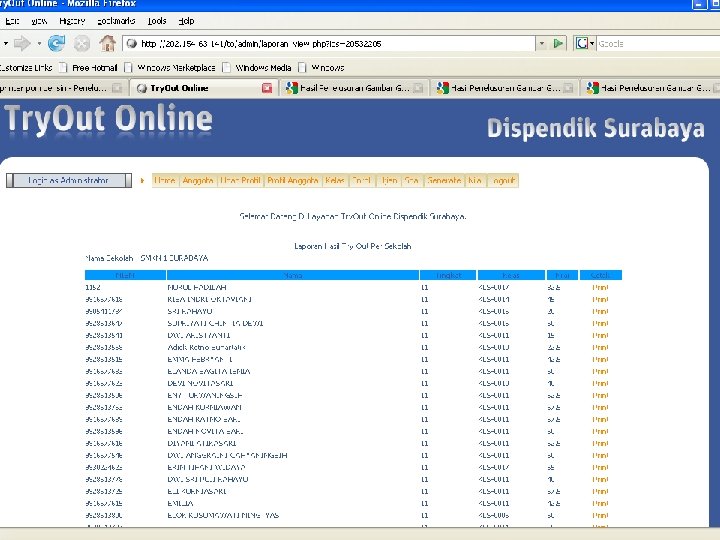The image size is (720, 540).
Task: Open the Nilai navigation link
Action: click(475, 180)
